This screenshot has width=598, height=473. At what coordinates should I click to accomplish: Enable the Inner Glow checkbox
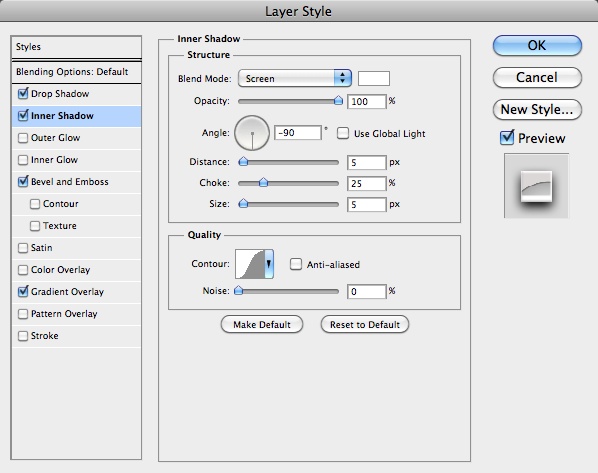click(x=23, y=160)
